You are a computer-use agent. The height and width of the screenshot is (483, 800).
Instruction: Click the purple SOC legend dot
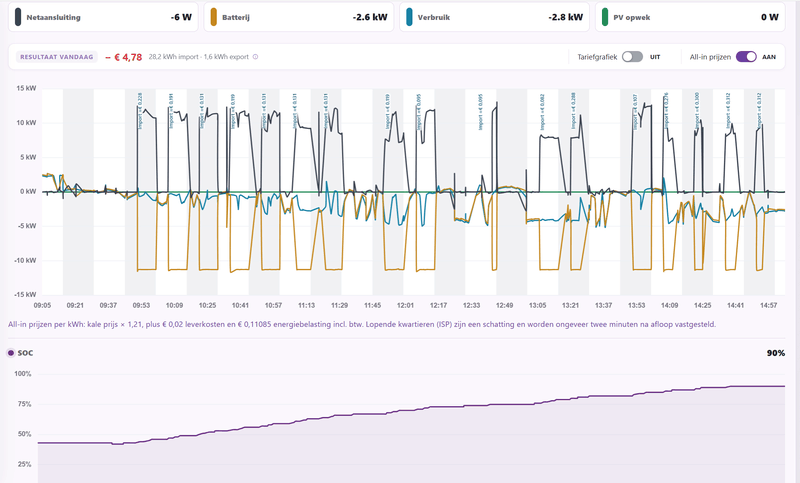(x=11, y=353)
